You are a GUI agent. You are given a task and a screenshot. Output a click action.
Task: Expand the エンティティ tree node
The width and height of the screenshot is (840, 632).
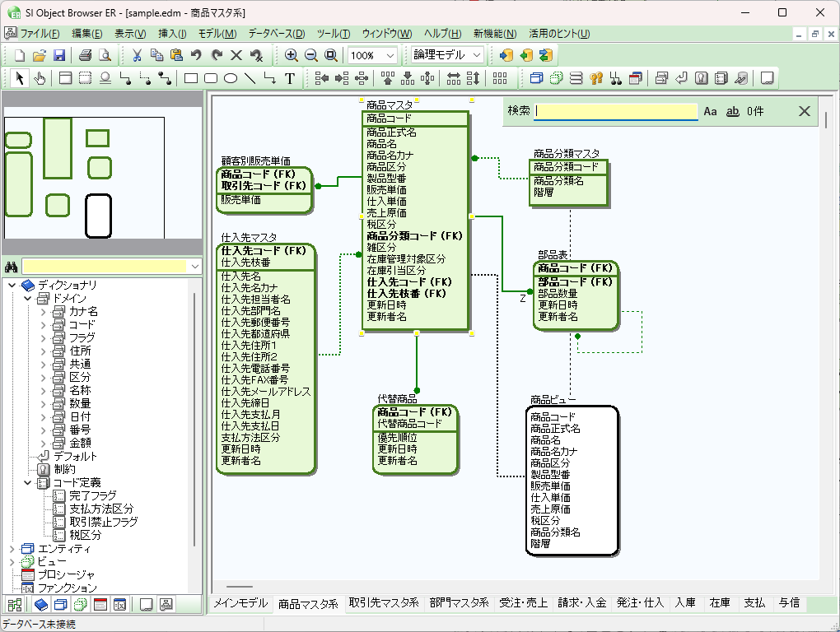[x=12, y=549]
